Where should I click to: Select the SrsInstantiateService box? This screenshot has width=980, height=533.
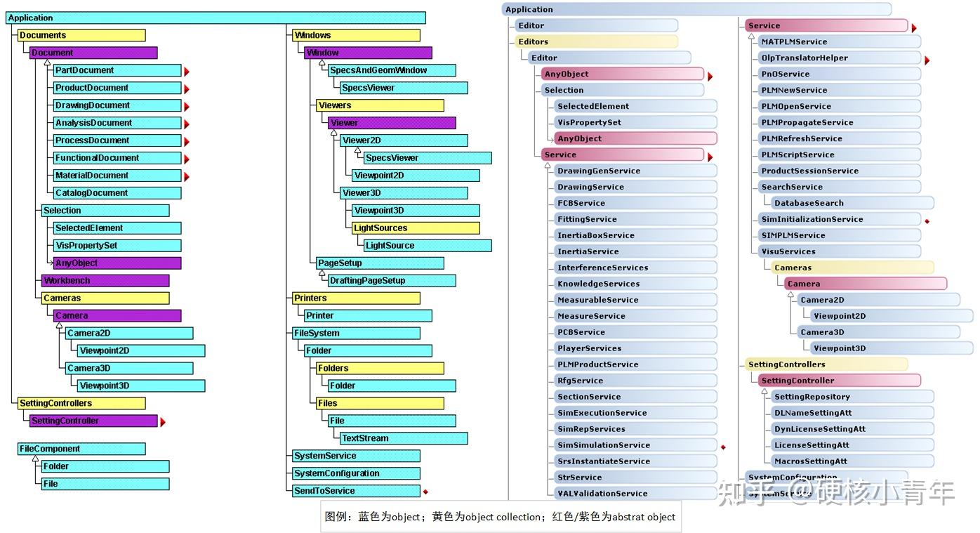tap(635, 461)
